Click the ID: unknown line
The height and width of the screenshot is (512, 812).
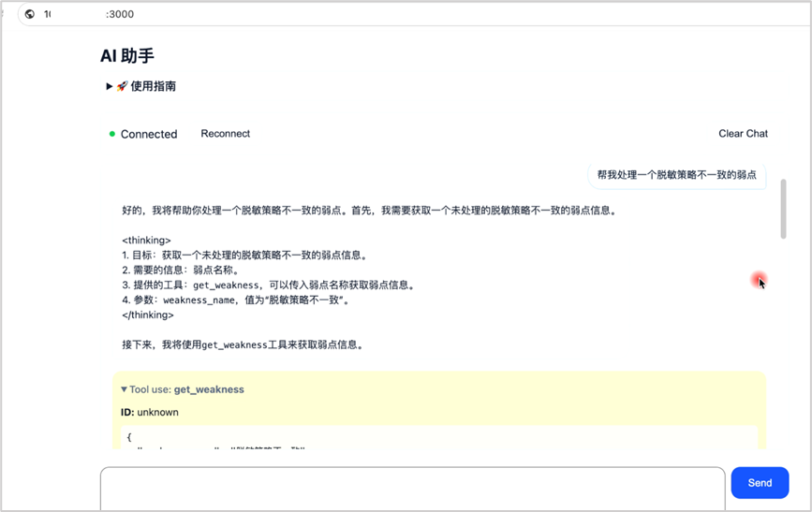[150, 412]
